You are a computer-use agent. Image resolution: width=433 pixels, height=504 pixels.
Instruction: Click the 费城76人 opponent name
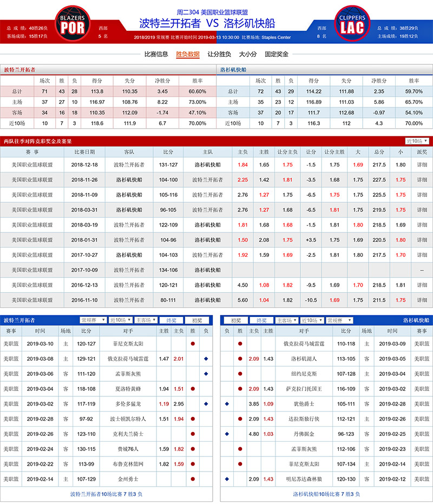128,449
